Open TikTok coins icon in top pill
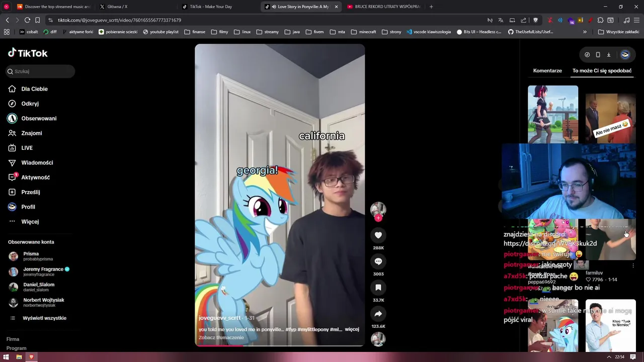Screen dimensions: 644x362 [x=587, y=55]
